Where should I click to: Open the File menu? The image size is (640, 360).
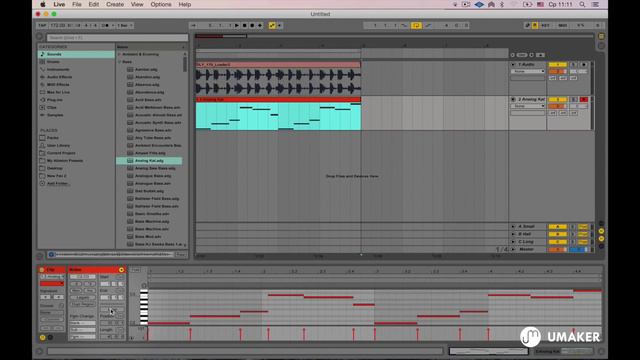click(x=77, y=4)
